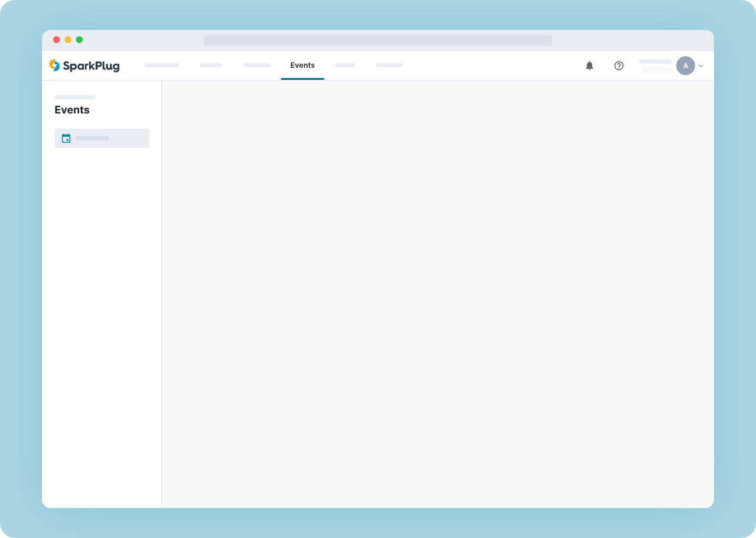Click the browser address bar
This screenshot has height=538, width=756.
coord(377,40)
